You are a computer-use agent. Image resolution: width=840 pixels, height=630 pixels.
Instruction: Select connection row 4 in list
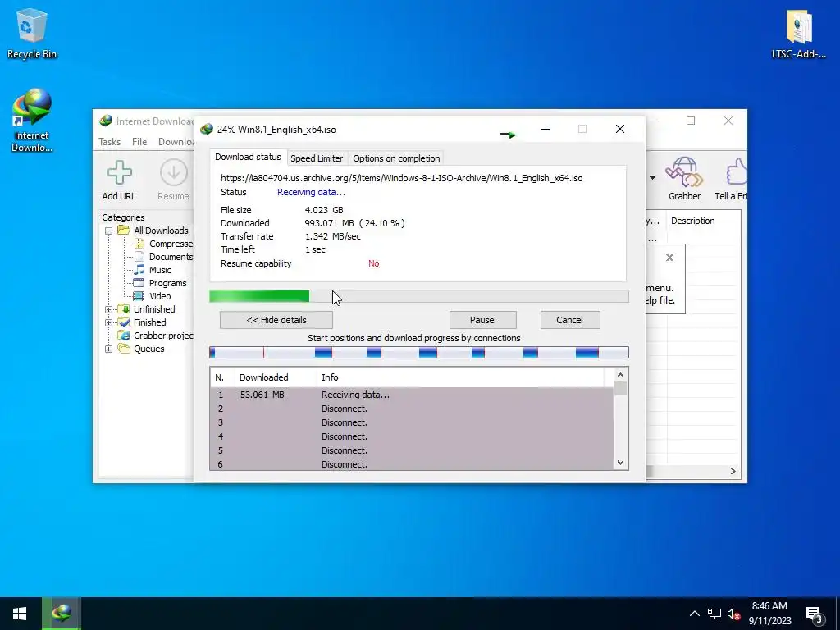click(412, 436)
